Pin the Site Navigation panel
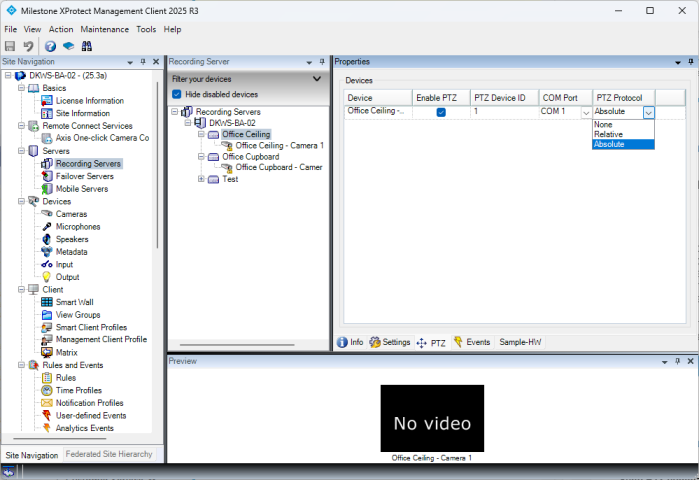 tap(143, 62)
